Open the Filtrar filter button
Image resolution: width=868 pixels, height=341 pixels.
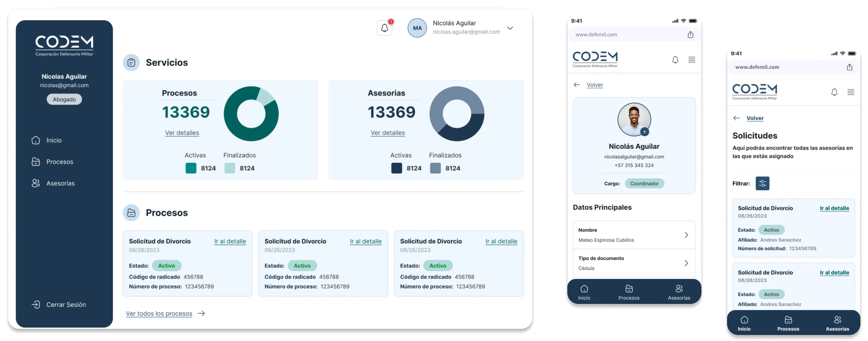(762, 183)
